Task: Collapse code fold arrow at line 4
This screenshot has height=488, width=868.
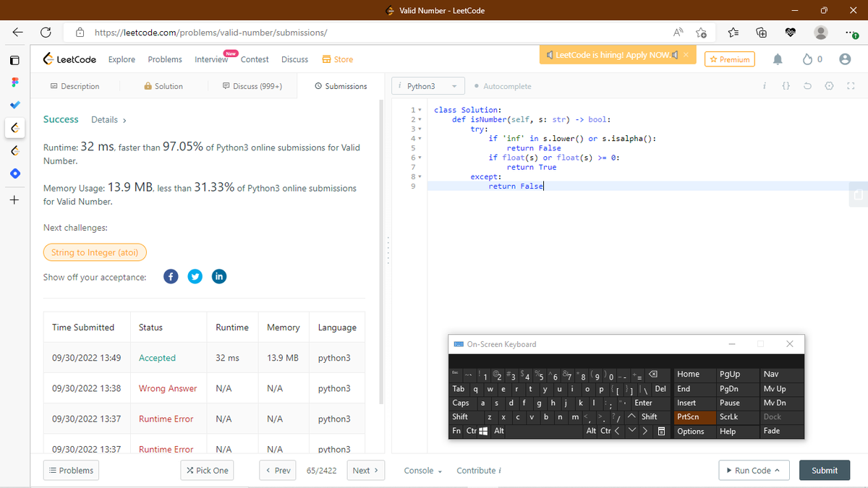Action: [420, 139]
